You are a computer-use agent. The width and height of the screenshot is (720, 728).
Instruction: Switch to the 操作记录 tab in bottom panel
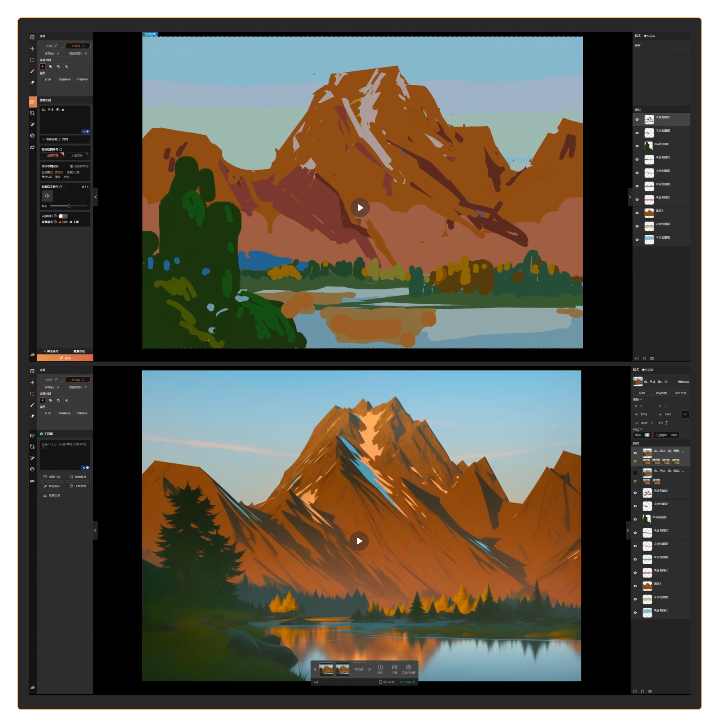(647, 370)
